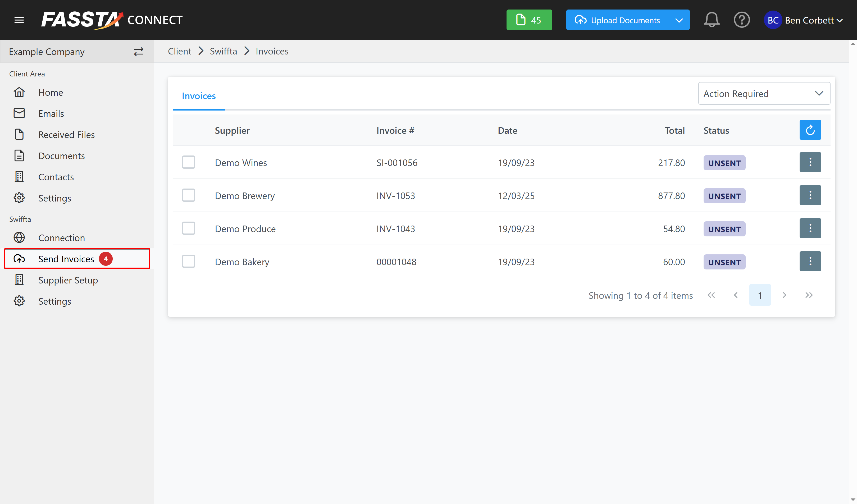Open Supplier Setup in the sidebar
The image size is (857, 504).
tap(68, 280)
